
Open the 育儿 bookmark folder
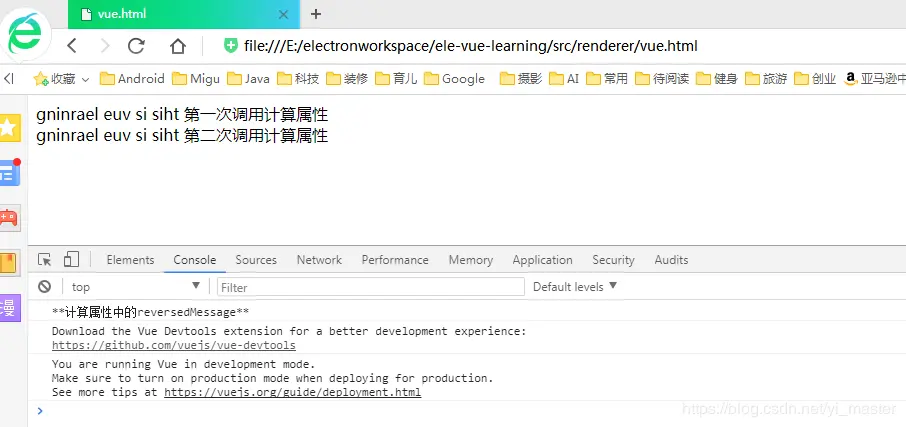396,79
